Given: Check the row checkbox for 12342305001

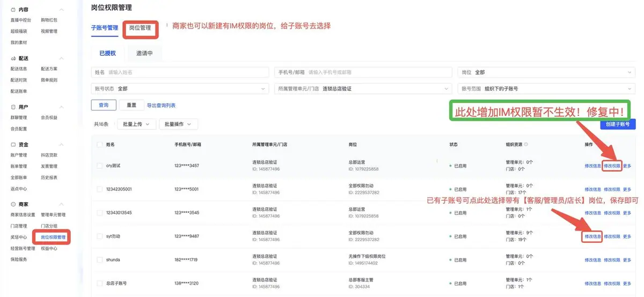Looking at the screenshot, I should pos(99,189).
